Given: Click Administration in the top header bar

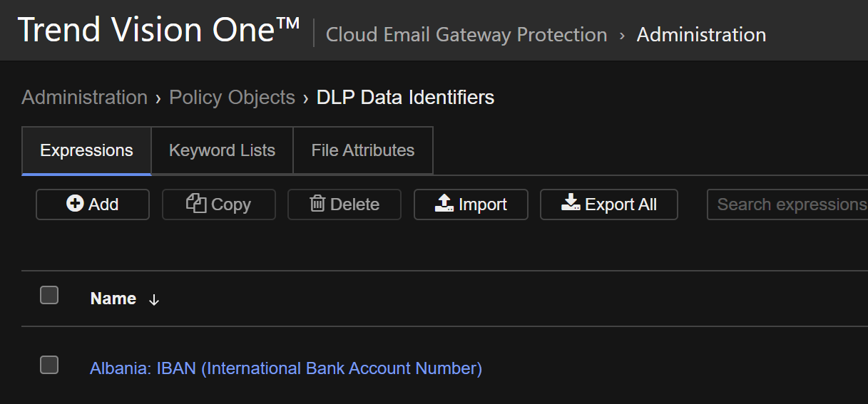Looking at the screenshot, I should [701, 34].
